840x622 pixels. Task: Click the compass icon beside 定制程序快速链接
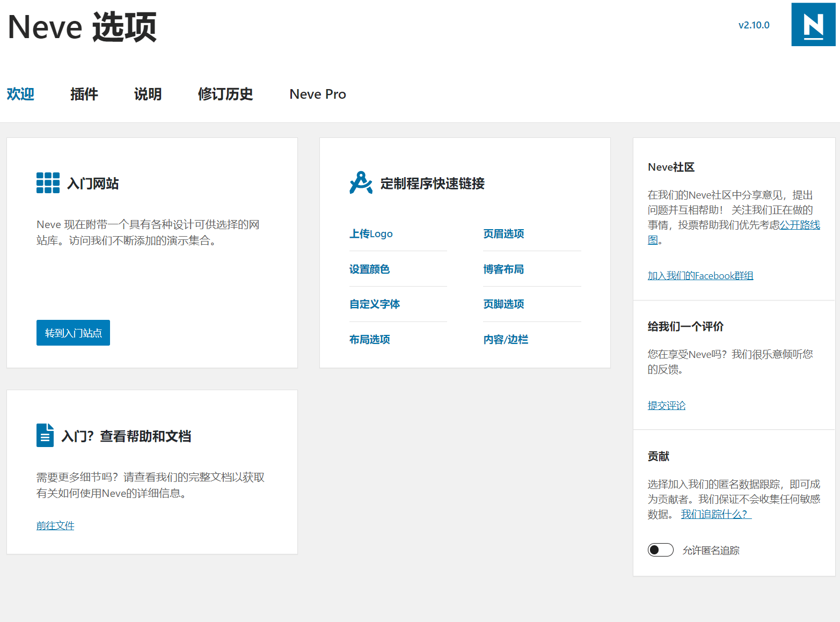coord(361,183)
